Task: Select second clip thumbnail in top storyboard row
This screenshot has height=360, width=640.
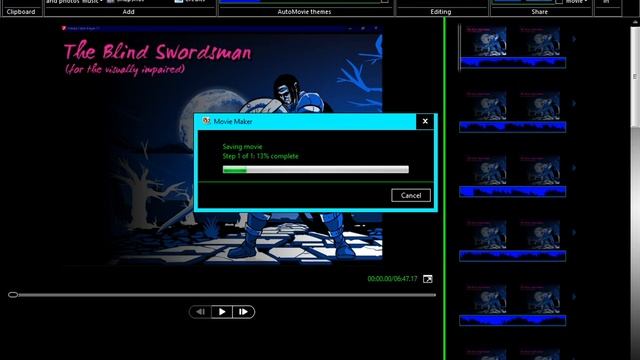Action: [540, 41]
